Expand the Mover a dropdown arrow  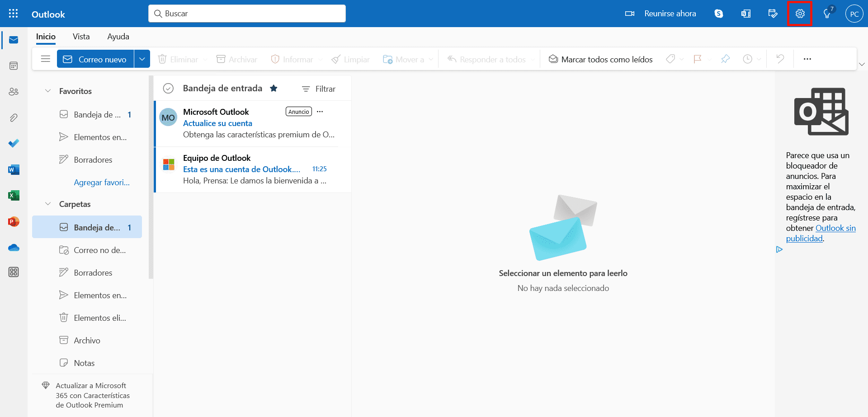coord(431,60)
